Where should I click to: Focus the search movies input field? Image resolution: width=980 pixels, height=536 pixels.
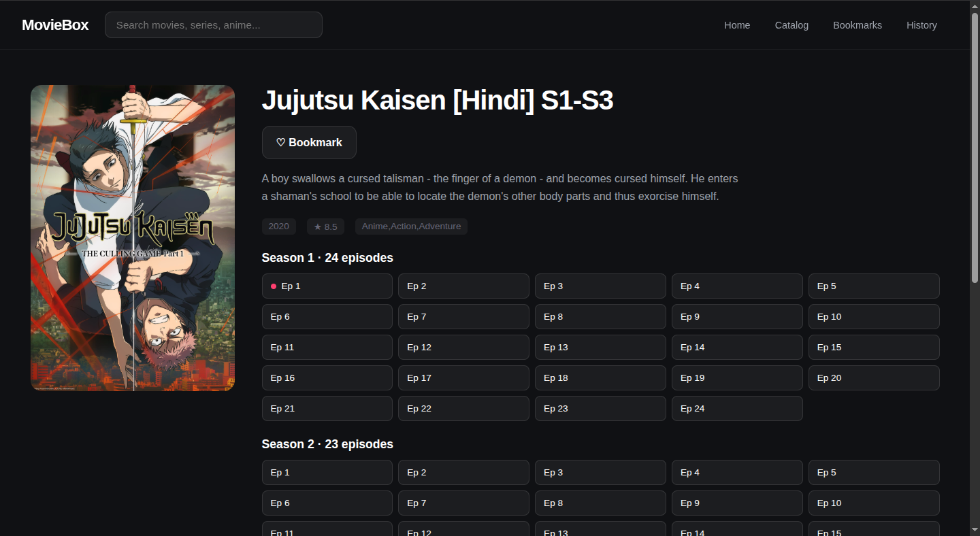tap(214, 25)
